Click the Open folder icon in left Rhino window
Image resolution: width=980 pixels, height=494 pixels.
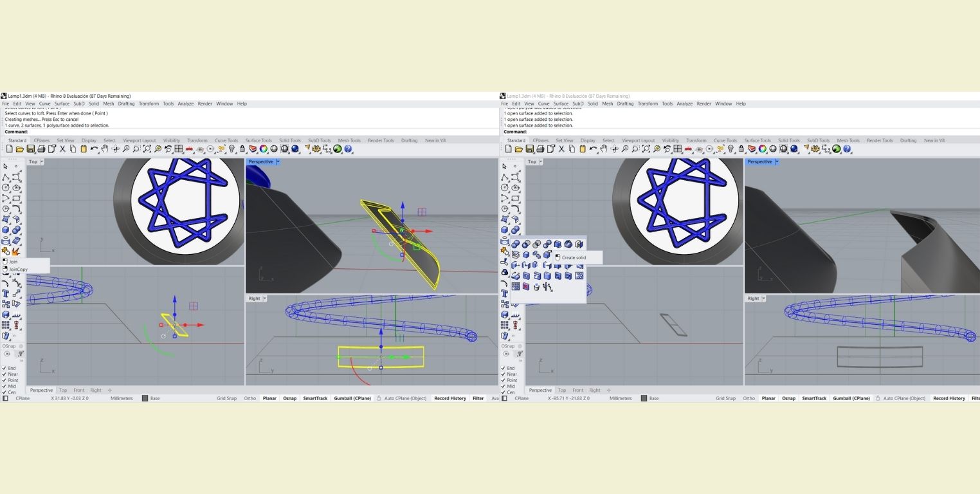[20, 149]
